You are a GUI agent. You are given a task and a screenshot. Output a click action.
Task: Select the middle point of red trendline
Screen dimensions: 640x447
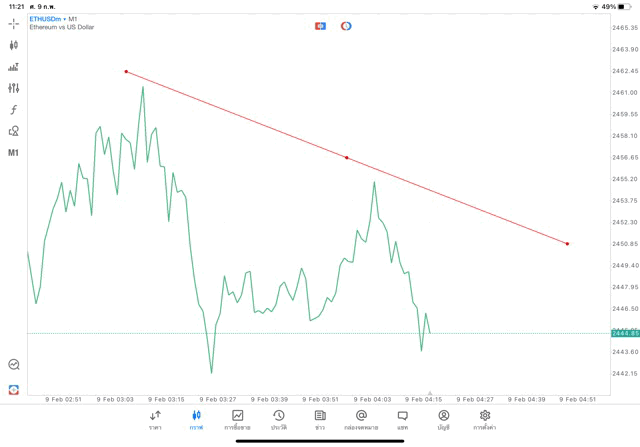[347, 158]
